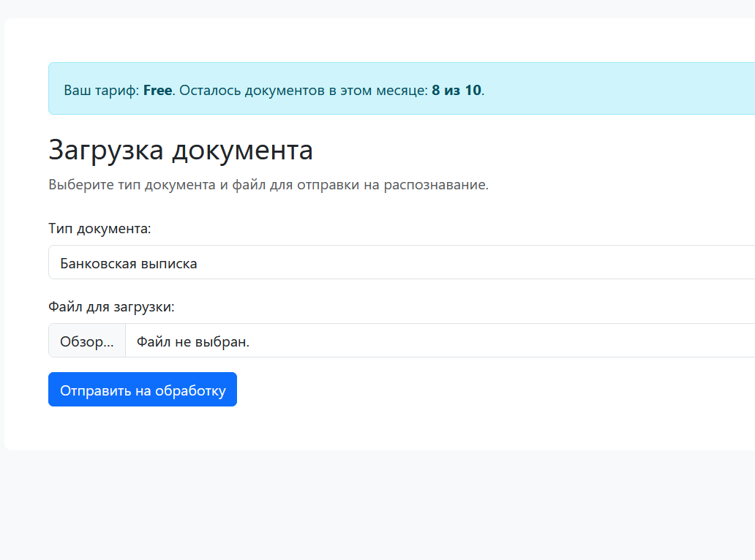Image resolution: width=755 pixels, height=560 pixels.
Task: Click the "Тип документа:" label
Action: [98, 228]
